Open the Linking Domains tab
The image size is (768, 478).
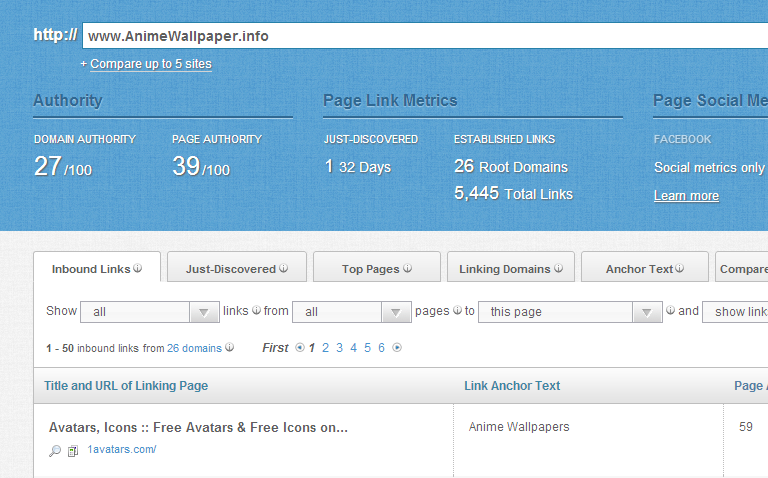coord(511,267)
